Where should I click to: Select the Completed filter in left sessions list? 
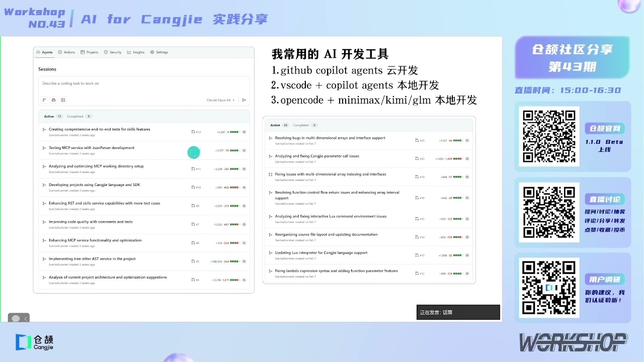coord(79,116)
